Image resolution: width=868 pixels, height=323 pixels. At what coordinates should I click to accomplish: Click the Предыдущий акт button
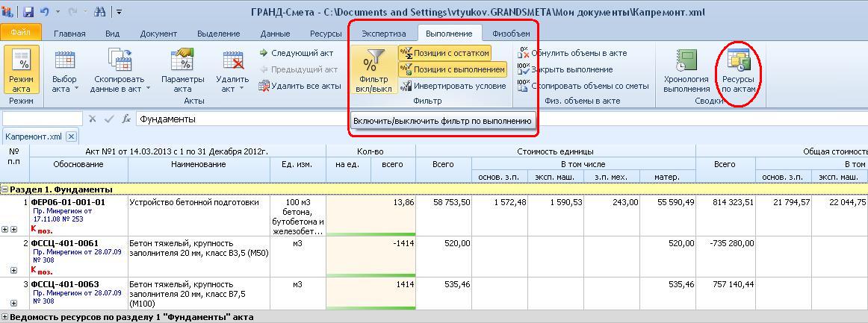click(298, 69)
